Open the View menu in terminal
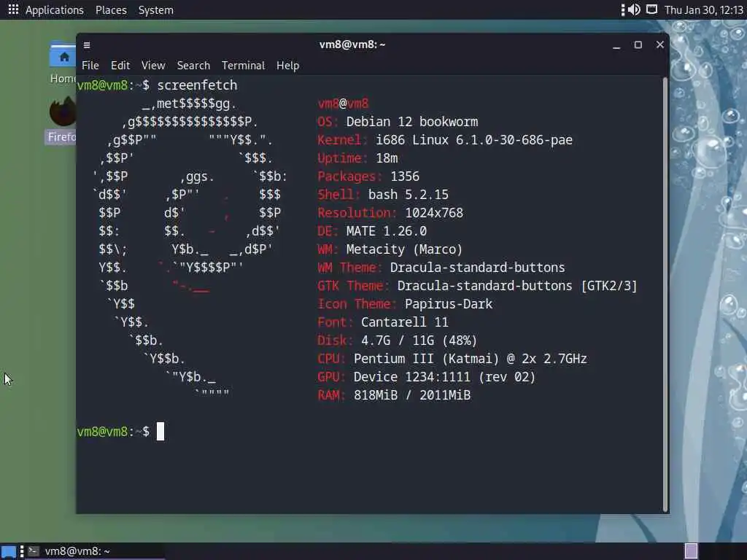 click(x=153, y=65)
